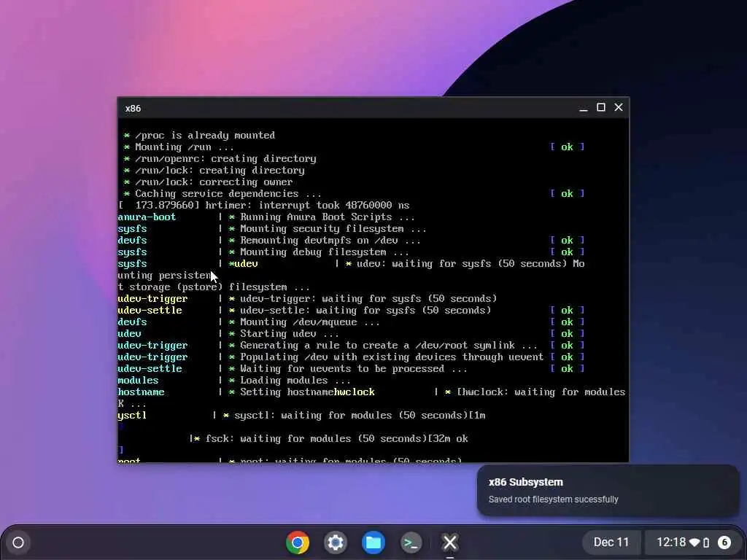Select the x86 app icon in the shelf
The image size is (747, 560).
click(x=449, y=542)
